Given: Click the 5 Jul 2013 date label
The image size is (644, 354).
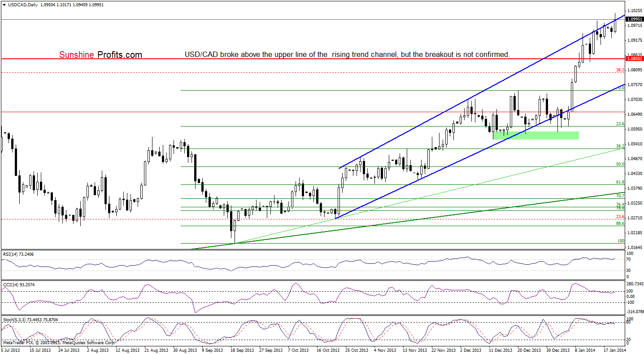Looking at the screenshot, I should pyautogui.click(x=11, y=350).
